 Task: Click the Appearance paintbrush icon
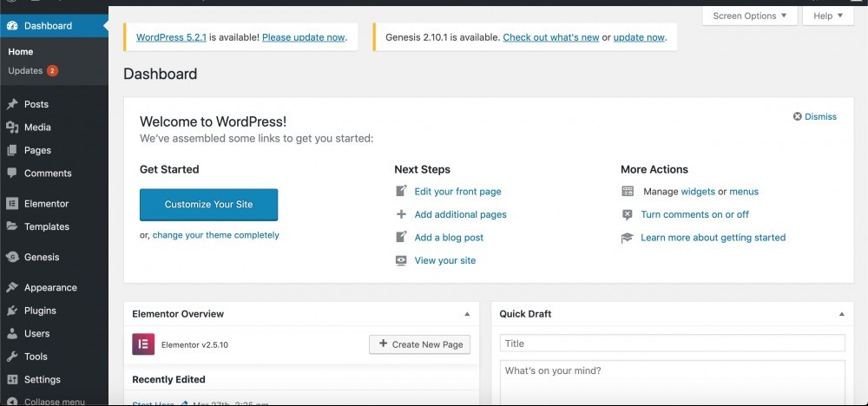point(12,288)
